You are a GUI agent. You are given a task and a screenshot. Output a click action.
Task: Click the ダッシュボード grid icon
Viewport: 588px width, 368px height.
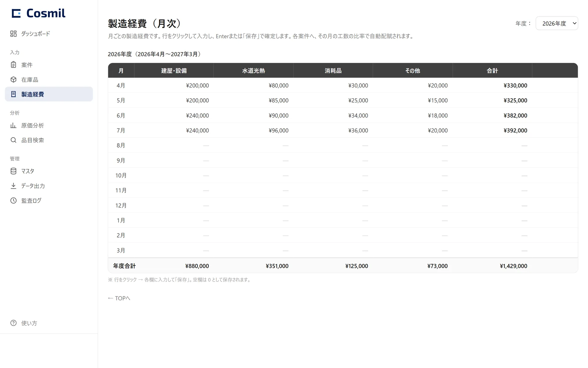[x=13, y=34]
